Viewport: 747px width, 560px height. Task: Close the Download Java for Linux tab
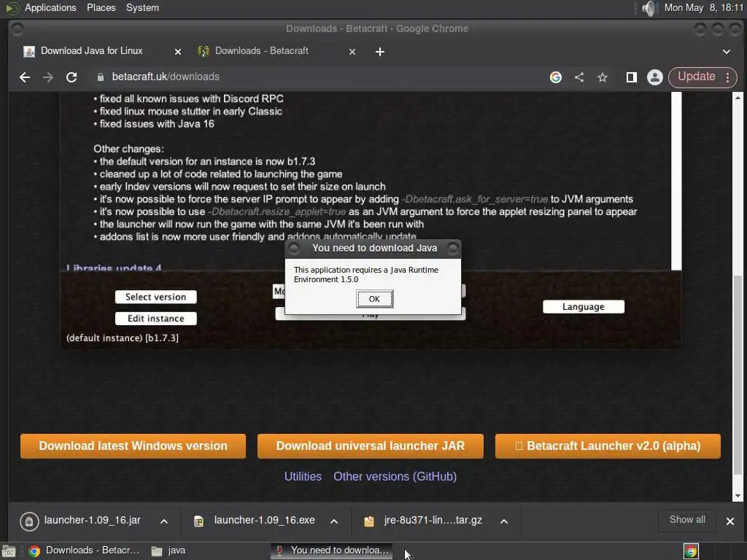[178, 52]
